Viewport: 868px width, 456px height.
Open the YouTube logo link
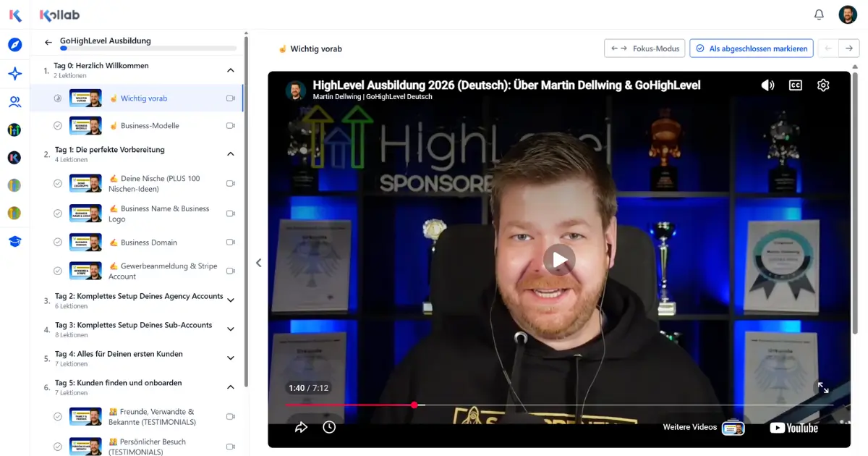coord(794,428)
